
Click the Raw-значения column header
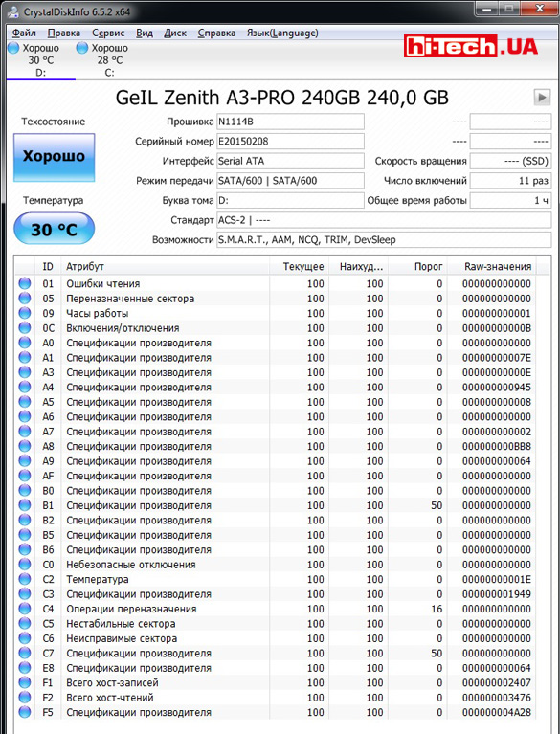coord(492,266)
